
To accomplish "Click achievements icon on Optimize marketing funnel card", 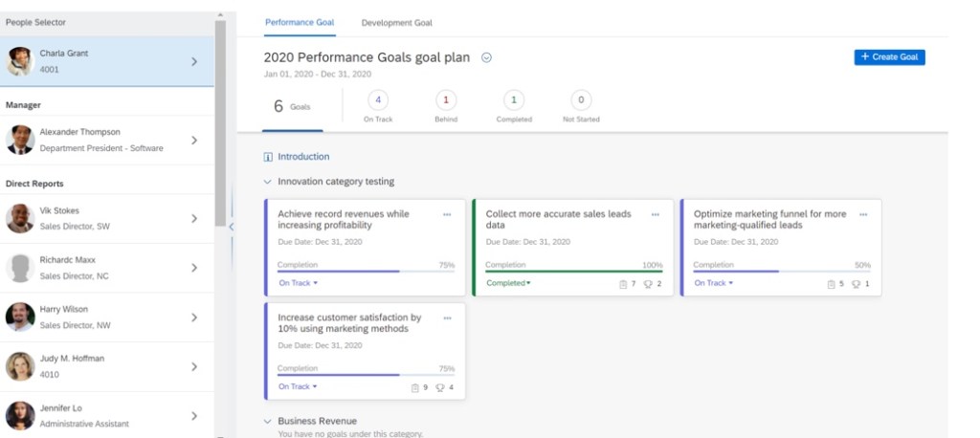I will 857,284.
